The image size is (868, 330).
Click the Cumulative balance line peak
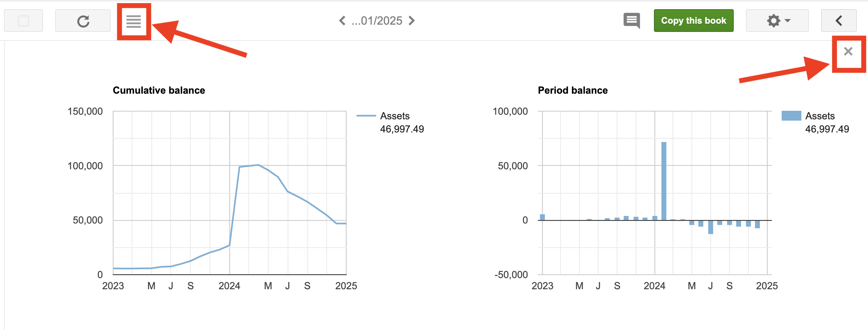pyautogui.click(x=258, y=165)
